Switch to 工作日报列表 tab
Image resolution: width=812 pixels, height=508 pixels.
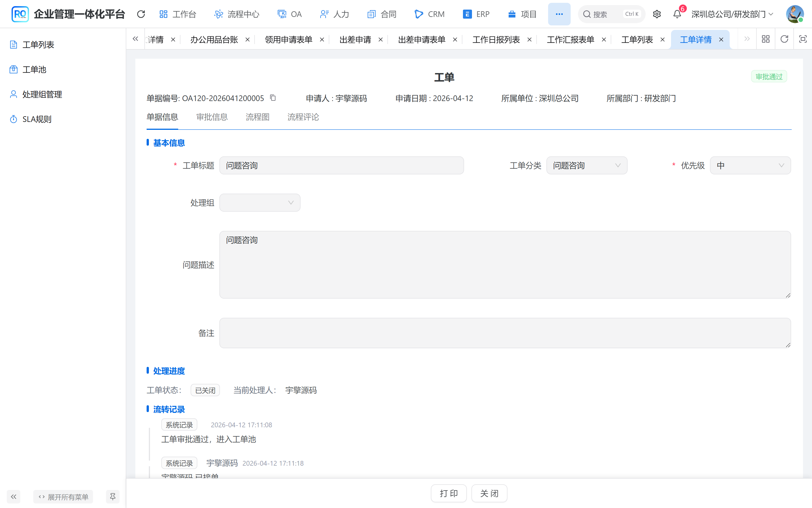coord(496,40)
